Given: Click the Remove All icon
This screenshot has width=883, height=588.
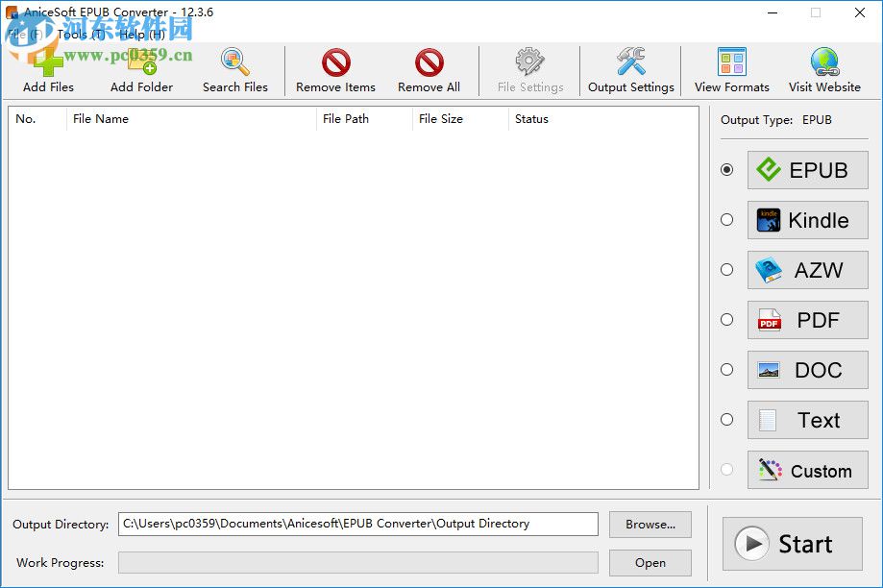Looking at the screenshot, I should click(429, 60).
